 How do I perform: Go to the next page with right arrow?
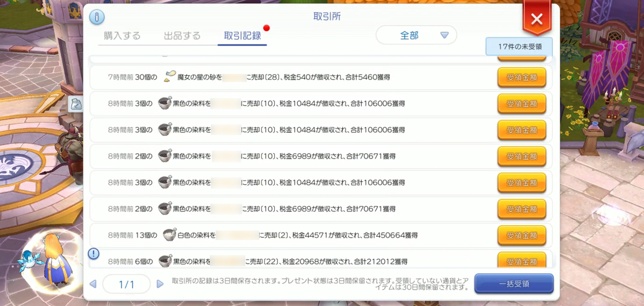coord(160,284)
